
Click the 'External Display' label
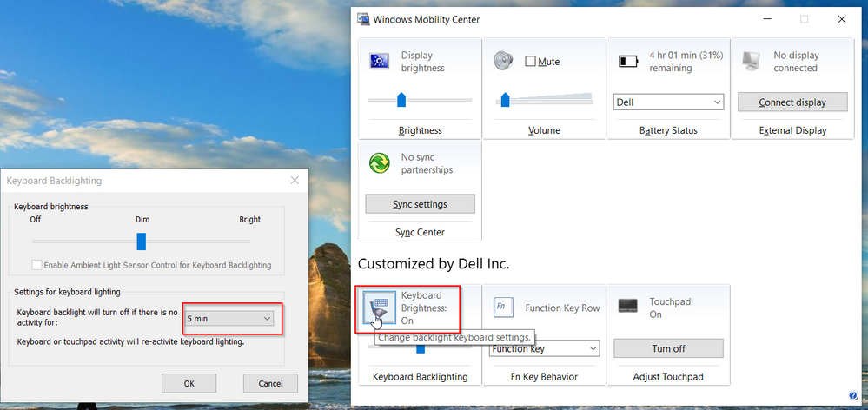pyautogui.click(x=792, y=130)
